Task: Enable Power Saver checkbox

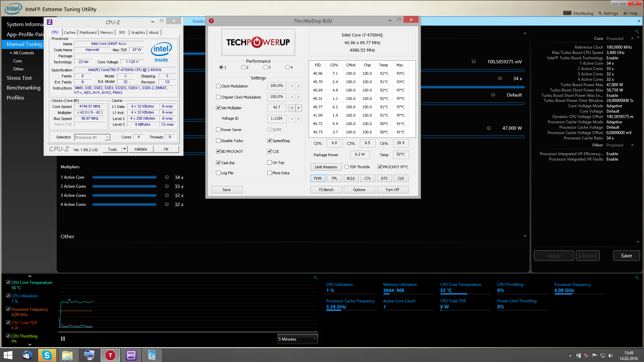Action: click(218, 130)
